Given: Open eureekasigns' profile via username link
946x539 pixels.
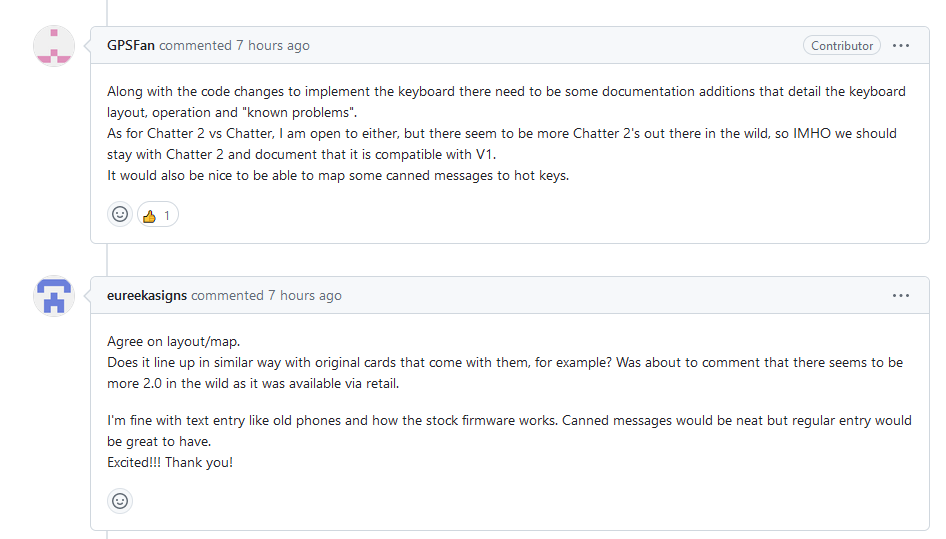Looking at the screenshot, I should (147, 295).
